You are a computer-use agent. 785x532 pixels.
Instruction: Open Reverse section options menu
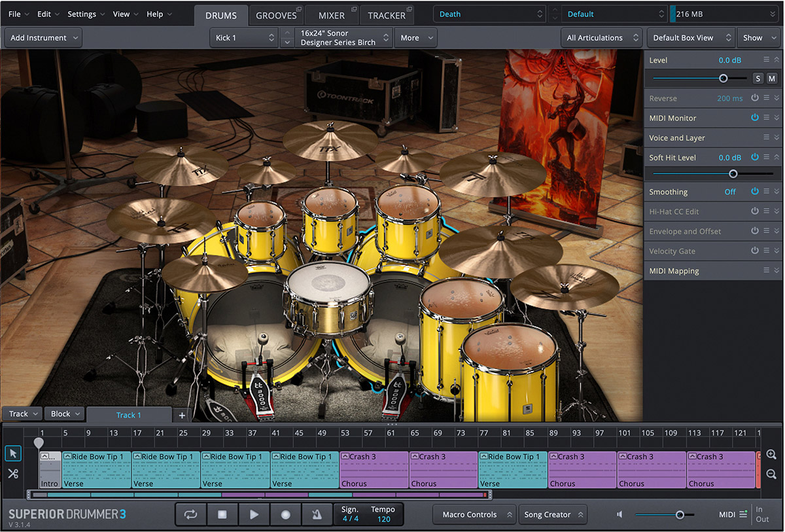pos(767,98)
